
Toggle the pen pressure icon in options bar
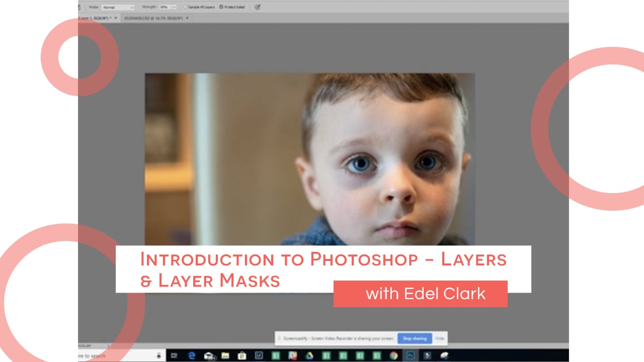pos(258,7)
